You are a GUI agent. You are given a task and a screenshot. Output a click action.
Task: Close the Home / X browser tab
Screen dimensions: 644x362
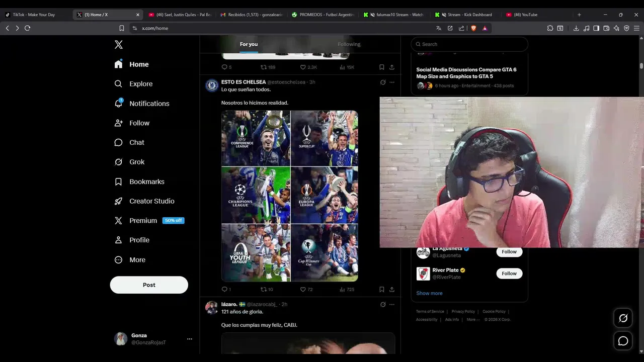(x=138, y=15)
